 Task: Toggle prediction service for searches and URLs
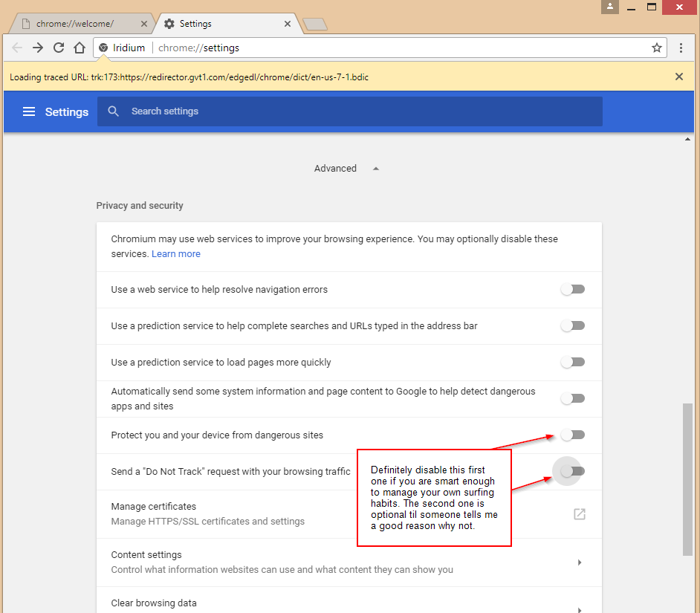point(573,325)
